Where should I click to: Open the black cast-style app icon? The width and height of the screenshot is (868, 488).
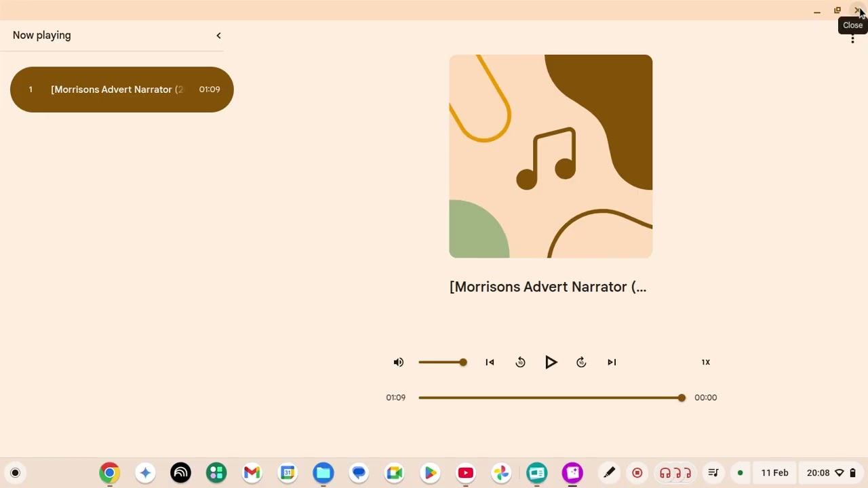(180, 473)
